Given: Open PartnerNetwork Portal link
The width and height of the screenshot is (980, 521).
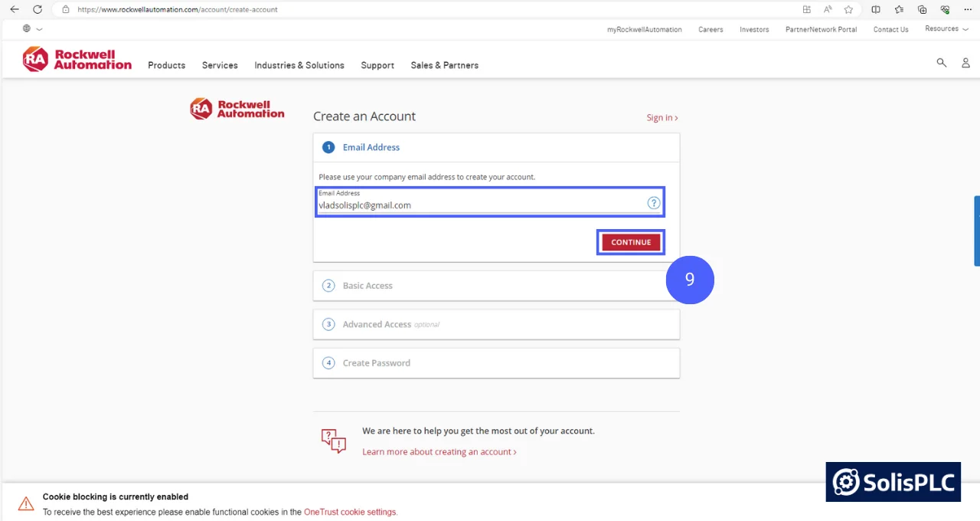Looking at the screenshot, I should tap(822, 29).
